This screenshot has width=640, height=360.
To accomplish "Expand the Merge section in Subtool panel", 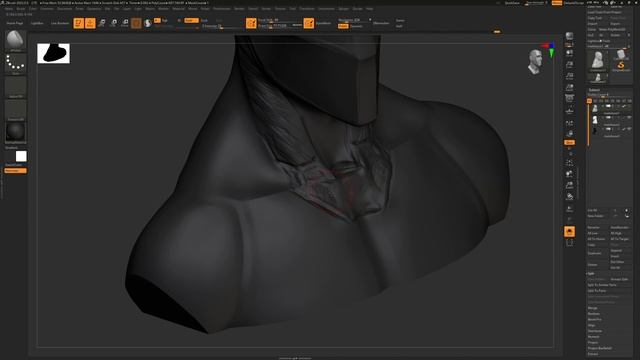I will click(592, 308).
